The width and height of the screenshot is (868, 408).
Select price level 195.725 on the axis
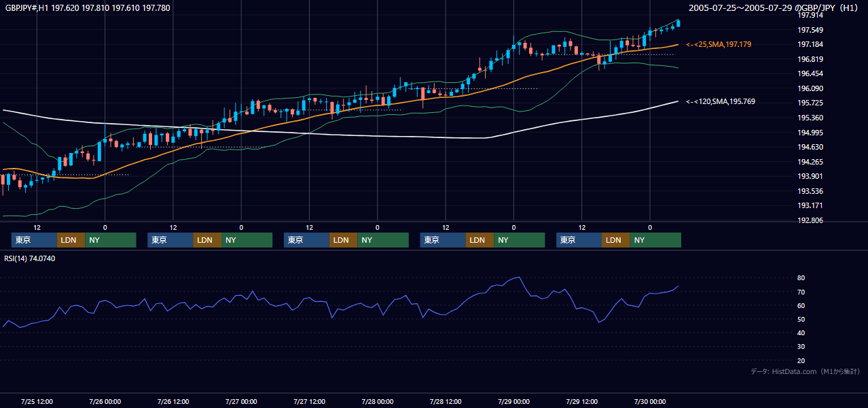[811, 103]
